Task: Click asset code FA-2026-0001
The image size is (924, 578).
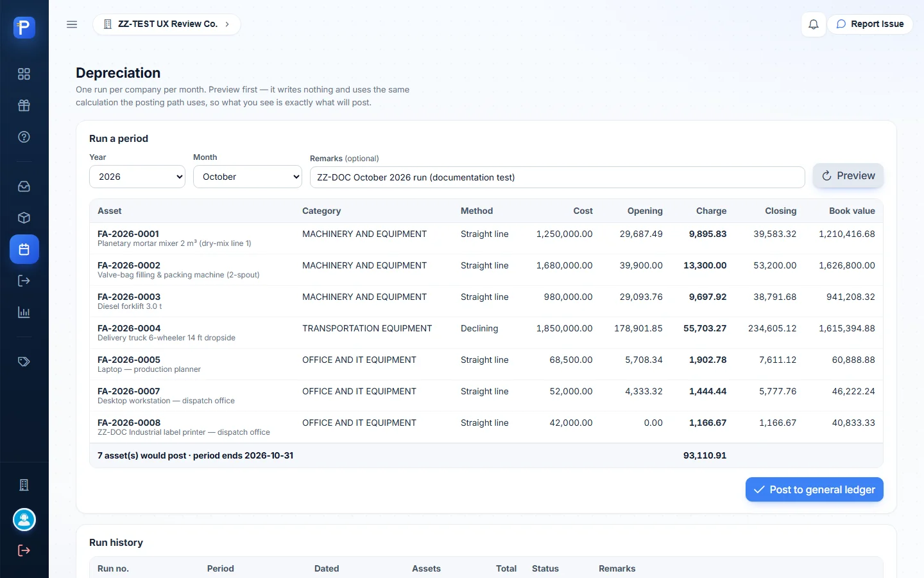Action: pos(128,234)
